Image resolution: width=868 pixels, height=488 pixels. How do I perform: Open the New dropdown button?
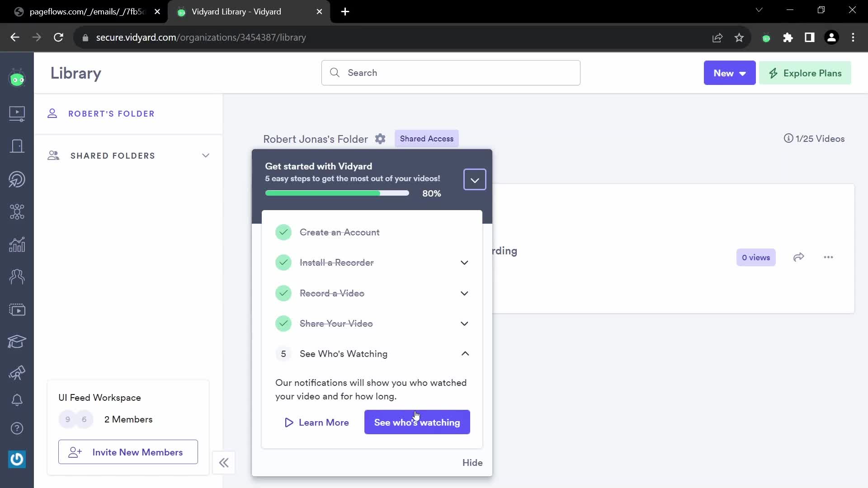click(x=730, y=73)
